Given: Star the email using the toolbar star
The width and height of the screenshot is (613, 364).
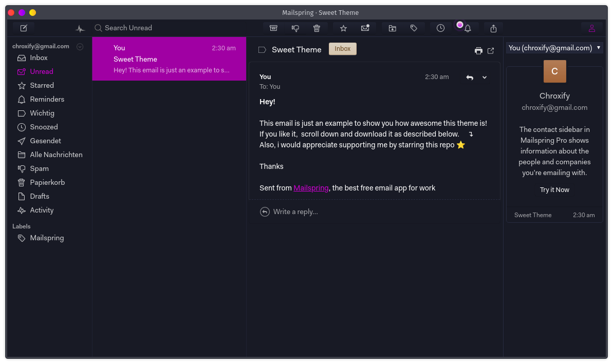Looking at the screenshot, I should coord(343,28).
